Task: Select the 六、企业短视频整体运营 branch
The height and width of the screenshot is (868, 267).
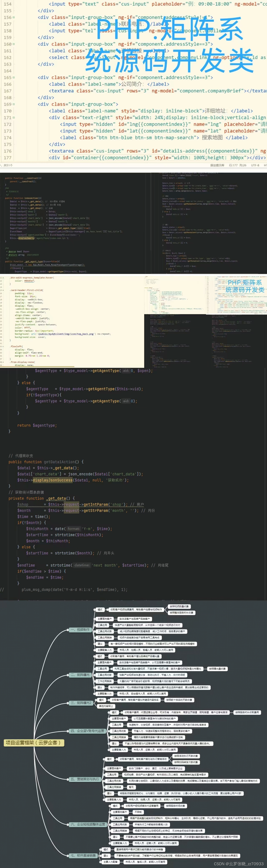Action: coord(88,824)
